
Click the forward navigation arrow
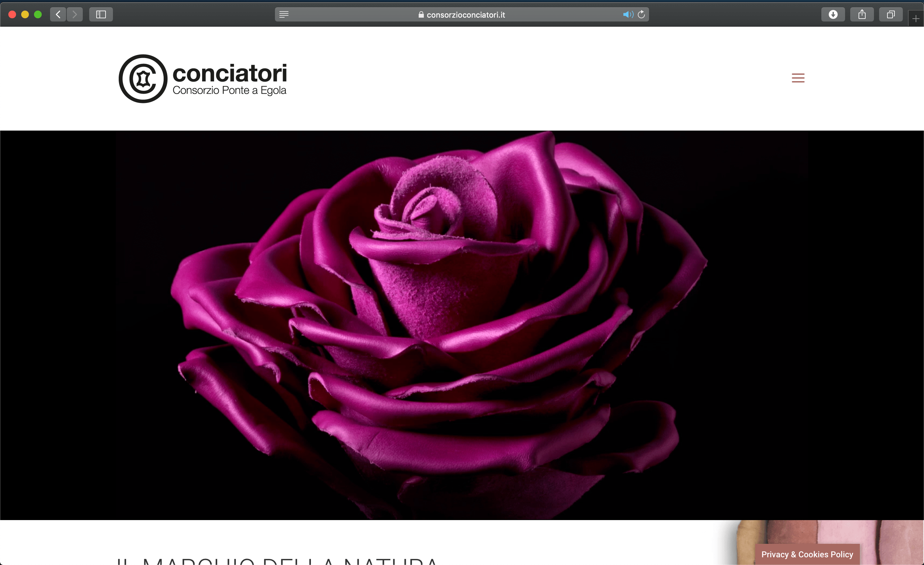(75, 15)
